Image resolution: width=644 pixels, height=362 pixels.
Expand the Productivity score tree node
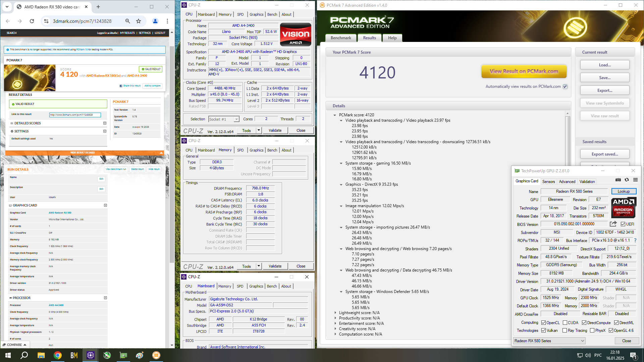pos(335,318)
